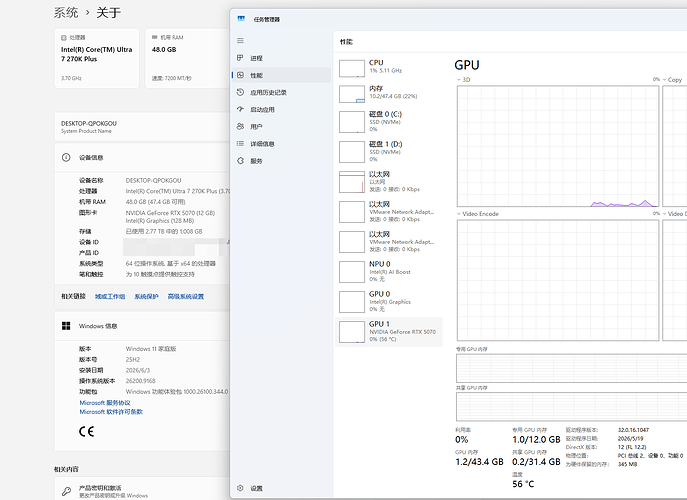Click the Processes (进程) sidebar icon
687x500 pixels.
240,58
